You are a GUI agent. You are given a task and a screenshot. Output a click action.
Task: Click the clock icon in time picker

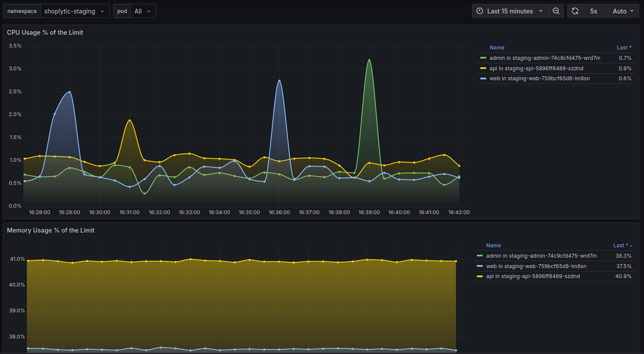pyautogui.click(x=480, y=11)
